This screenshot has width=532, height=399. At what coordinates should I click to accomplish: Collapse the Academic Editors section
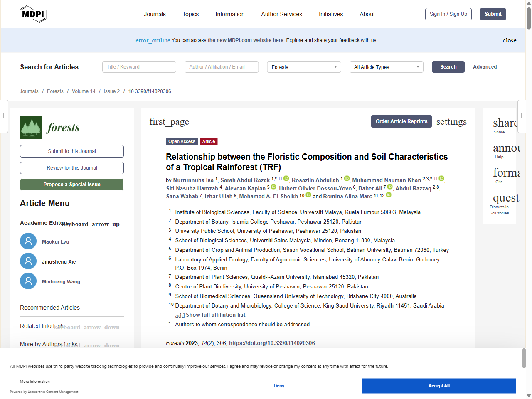91,224
